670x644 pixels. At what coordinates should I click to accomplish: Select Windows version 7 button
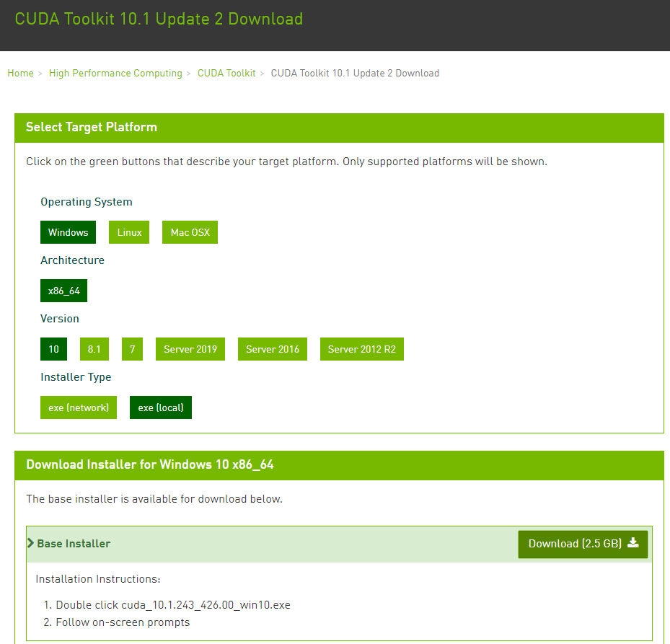(132, 349)
